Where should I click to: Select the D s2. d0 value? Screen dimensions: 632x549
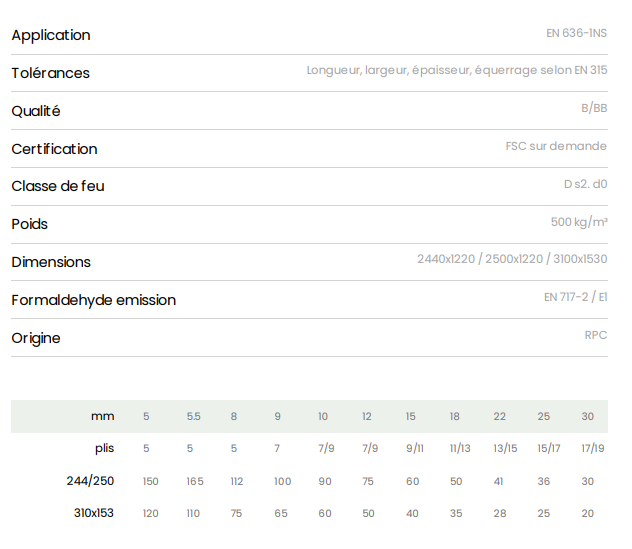[585, 184]
